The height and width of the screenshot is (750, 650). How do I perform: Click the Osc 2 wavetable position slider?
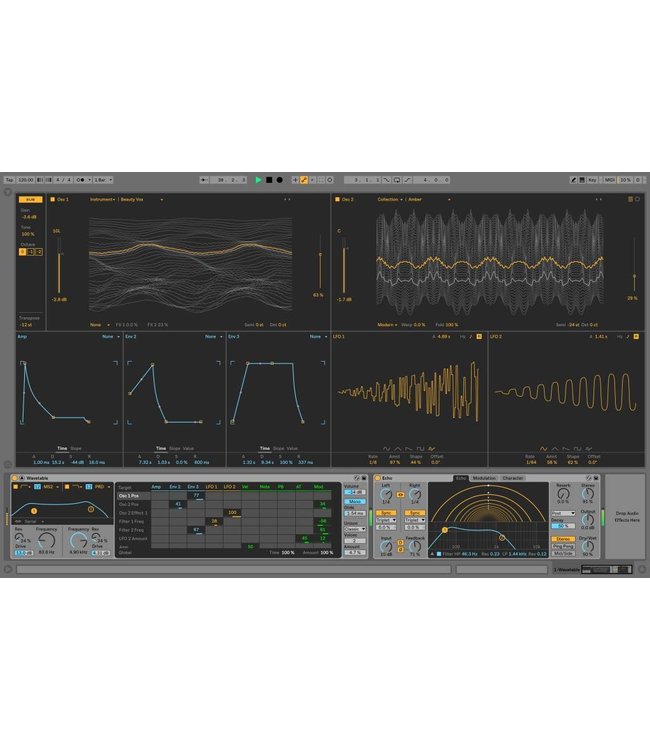point(634,265)
